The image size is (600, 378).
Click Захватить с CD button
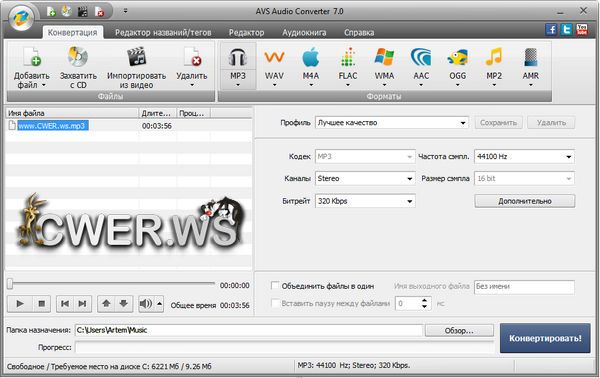(x=78, y=67)
